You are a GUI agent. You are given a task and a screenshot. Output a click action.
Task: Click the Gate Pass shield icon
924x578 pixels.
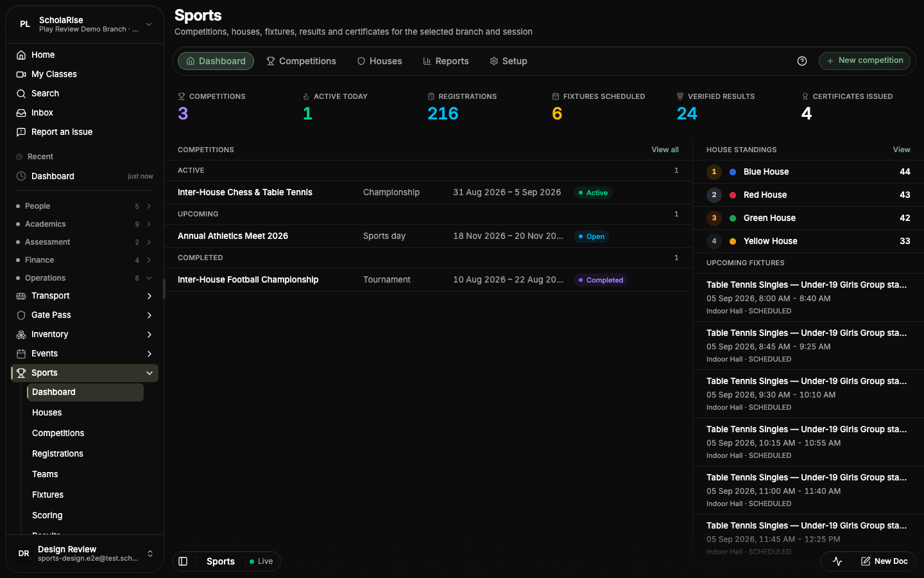pos(21,315)
